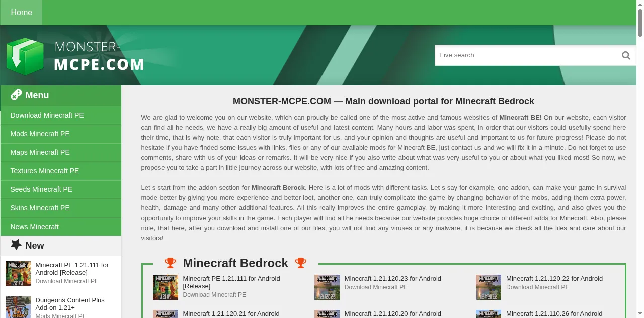Open Maps Minecraft PE menu item

61,152
